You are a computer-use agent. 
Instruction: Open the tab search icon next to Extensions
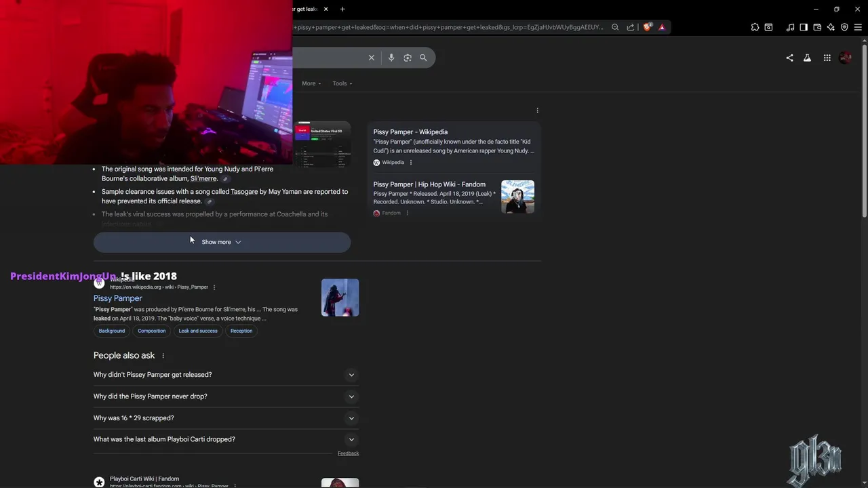(x=768, y=27)
